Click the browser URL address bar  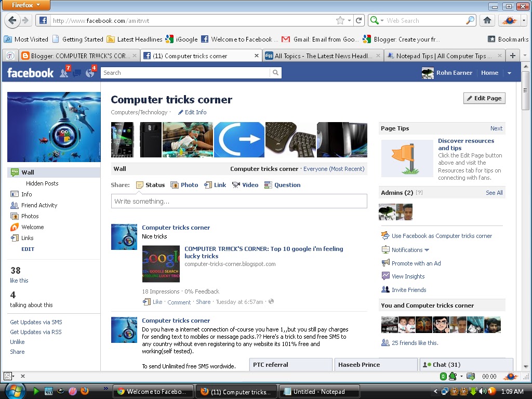[x=193, y=20]
